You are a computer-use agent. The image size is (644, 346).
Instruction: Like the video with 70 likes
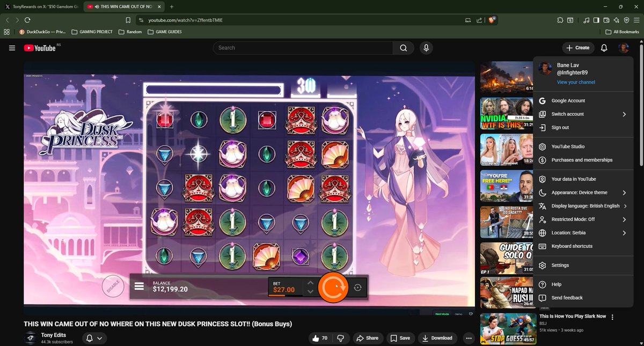point(320,338)
